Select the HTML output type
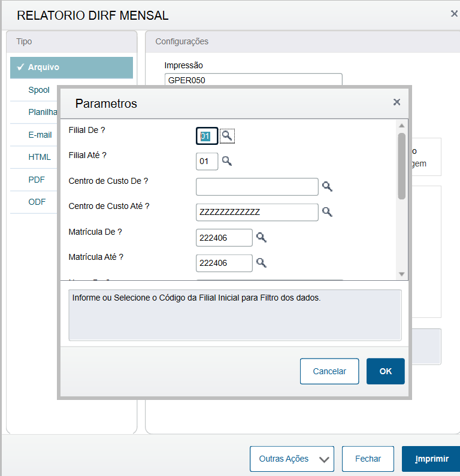460x476 pixels. [40, 157]
